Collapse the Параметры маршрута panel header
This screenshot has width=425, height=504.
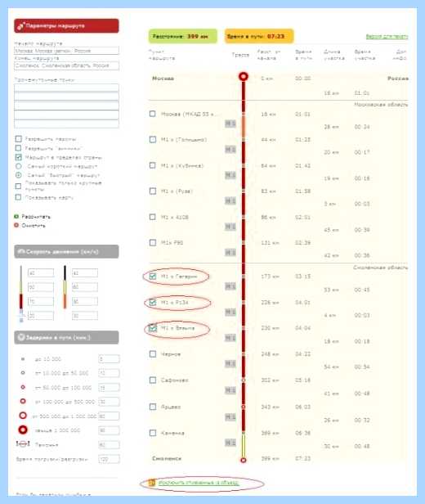click(66, 26)
